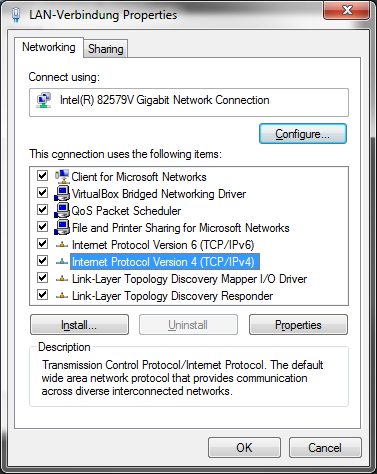Dismiss the dialog with Cancel
Image resolution: width=377 pixels, height=474 pixels.
[x=325, y=448]
